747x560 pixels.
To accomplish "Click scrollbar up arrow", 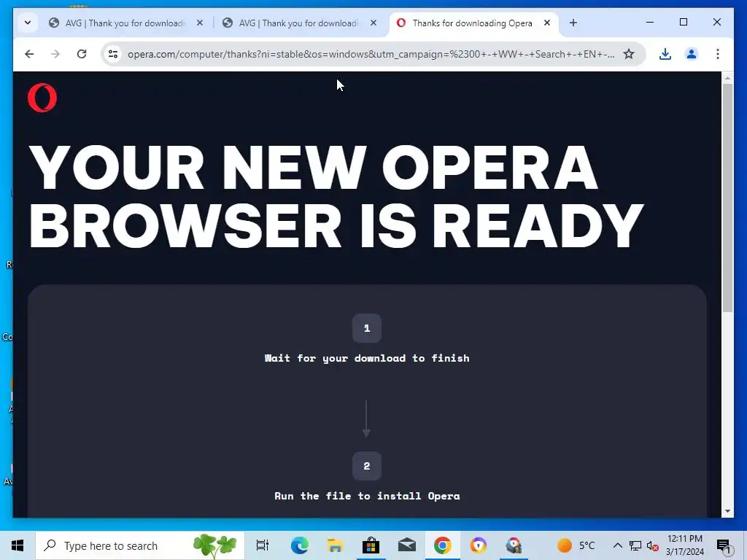I will click(x=727, y=77).
